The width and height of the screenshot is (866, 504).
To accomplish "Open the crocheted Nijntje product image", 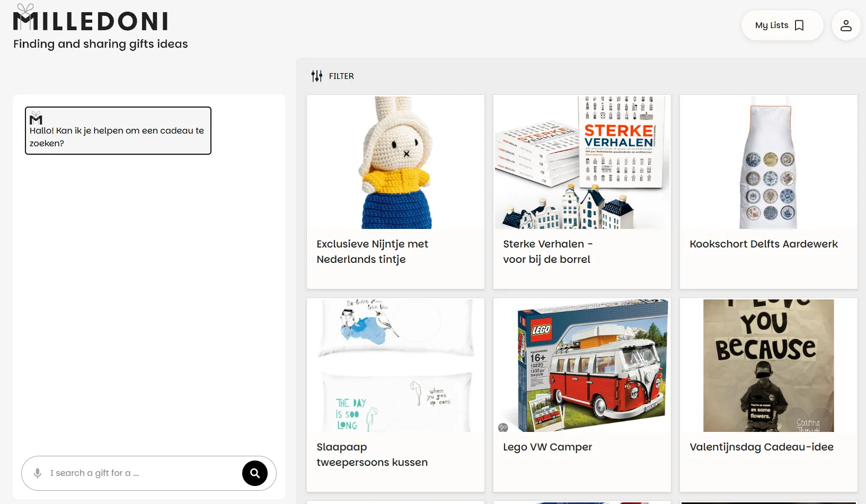I will [x=396, y=163].
